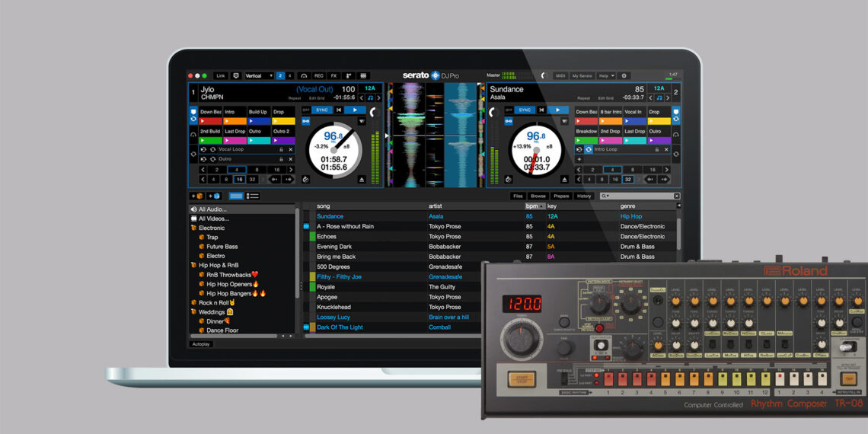Image resolution: width=868 pixels, height=434 pixels.
Task: Click the settings gear icon beside Help
Action: point(624,75)
